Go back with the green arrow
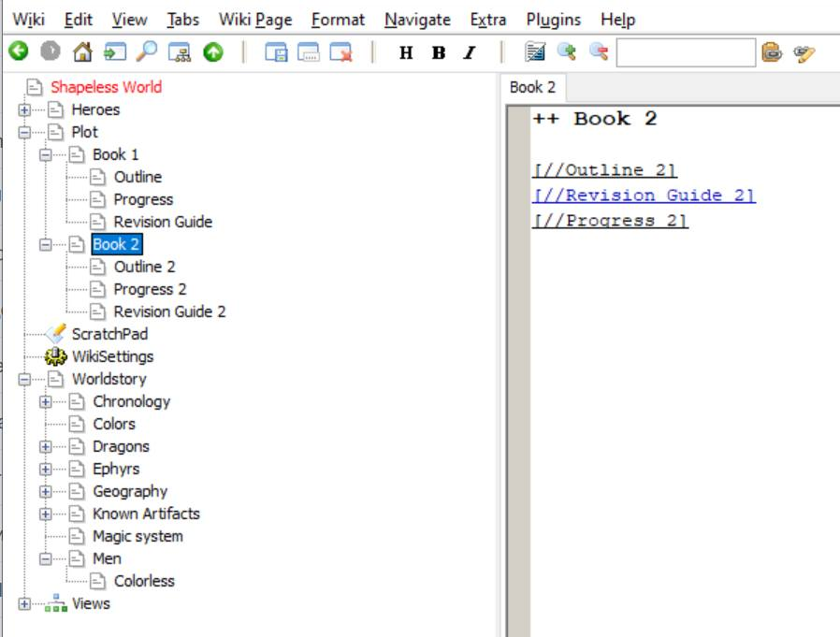840x637 pixels. [19, 51]
